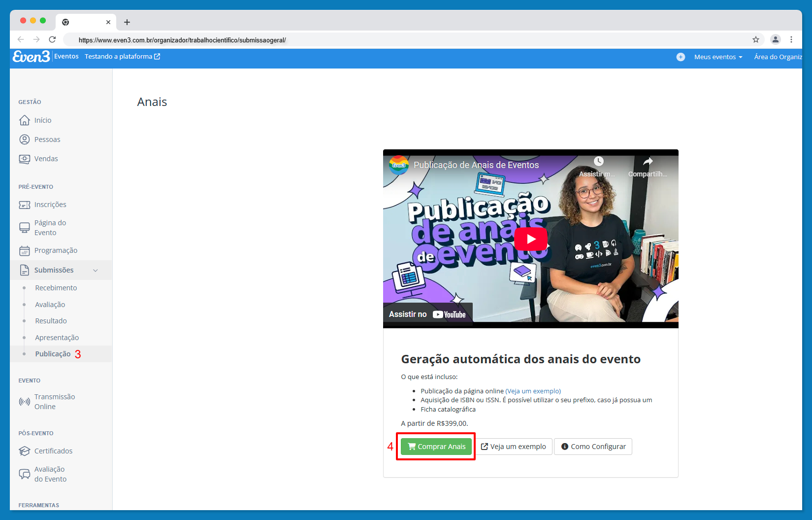This screenshot has height=520, width=812.
Task: Click the Inscrições ticket icon
Action: 25,205
